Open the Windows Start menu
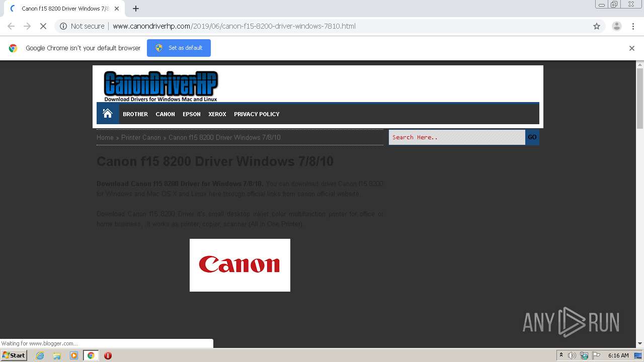The image size is (644, 362). coord(14,355)
